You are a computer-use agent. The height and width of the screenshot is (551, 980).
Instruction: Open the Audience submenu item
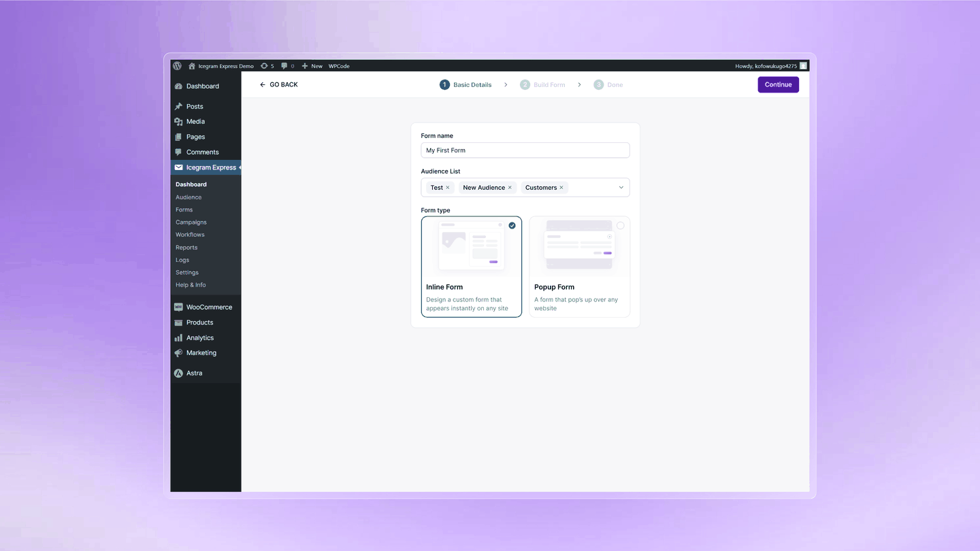click(189, 197)
